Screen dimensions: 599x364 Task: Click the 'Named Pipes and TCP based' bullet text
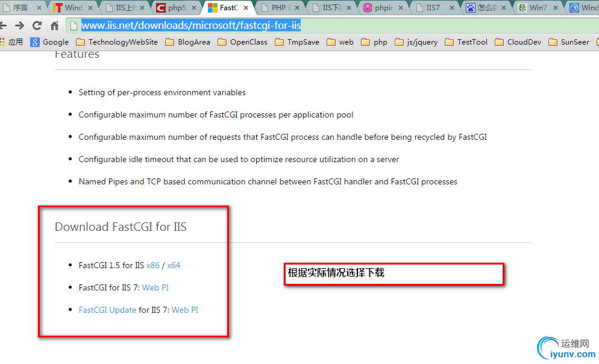pyautogui.click(x=268, y=181)
